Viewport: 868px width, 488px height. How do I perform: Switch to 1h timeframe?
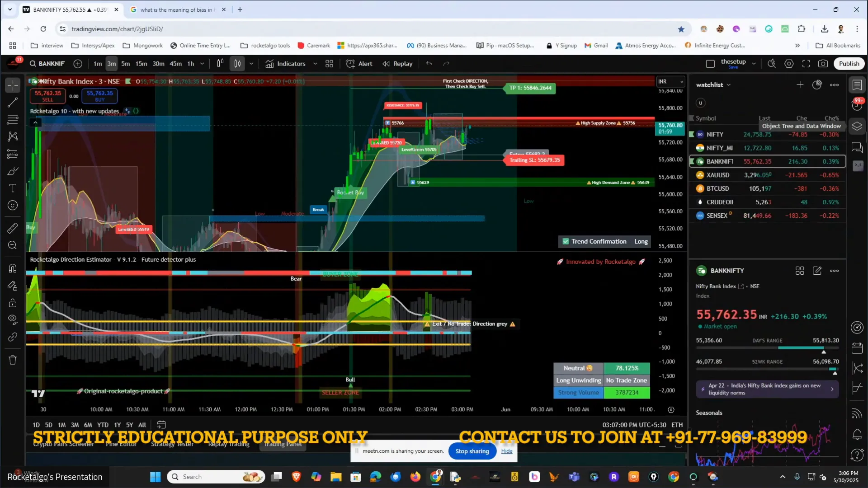pyautogui.click(x=191, y=64)
